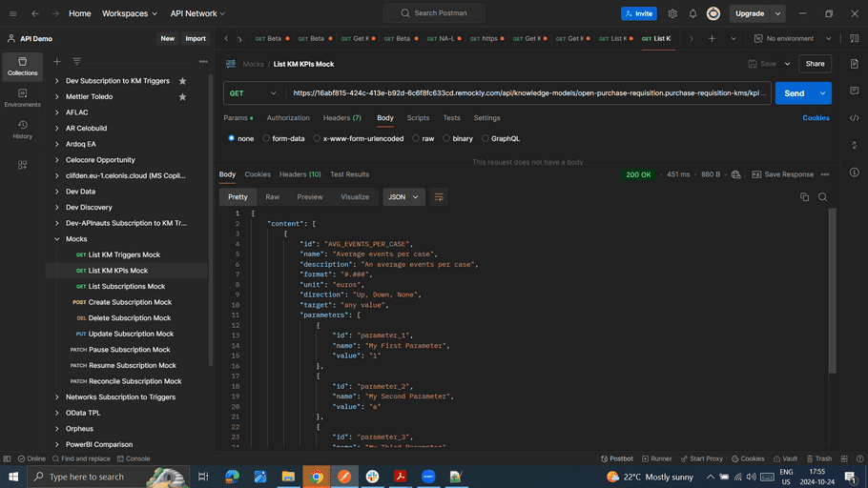868x488 pixels.
Task: Toggle the line wrap icon in response
Action: [x=439, y=196]
